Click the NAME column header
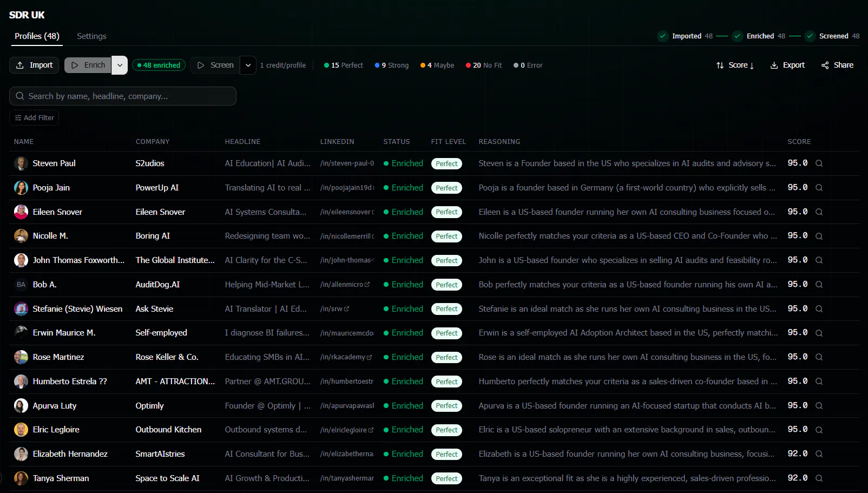 pos(24,142)
